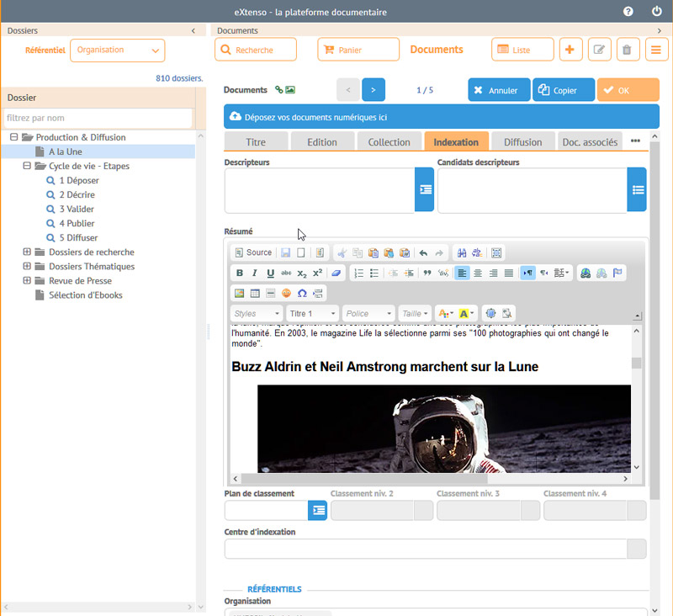673x616 pixels.
Task: Switch to the Titre tab
Action: pos(256,142)
